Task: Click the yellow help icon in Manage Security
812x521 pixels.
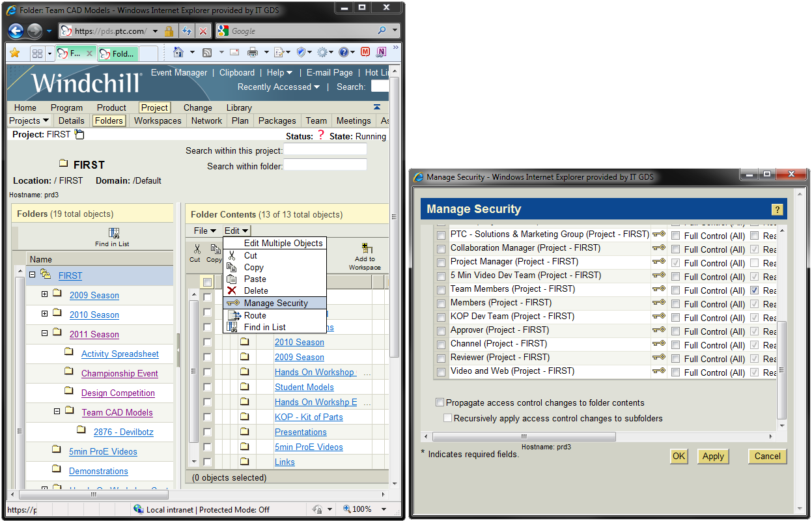Action: [776, 209]
